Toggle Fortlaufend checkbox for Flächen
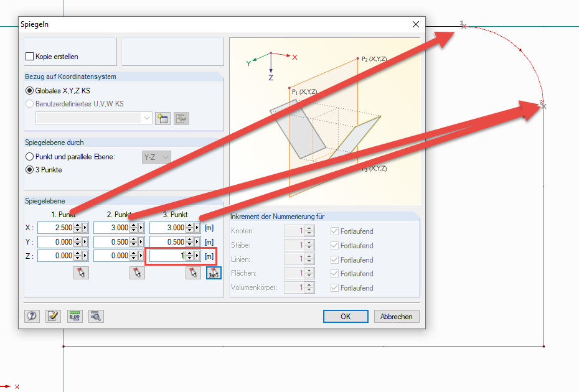 [x=334, y=274]
